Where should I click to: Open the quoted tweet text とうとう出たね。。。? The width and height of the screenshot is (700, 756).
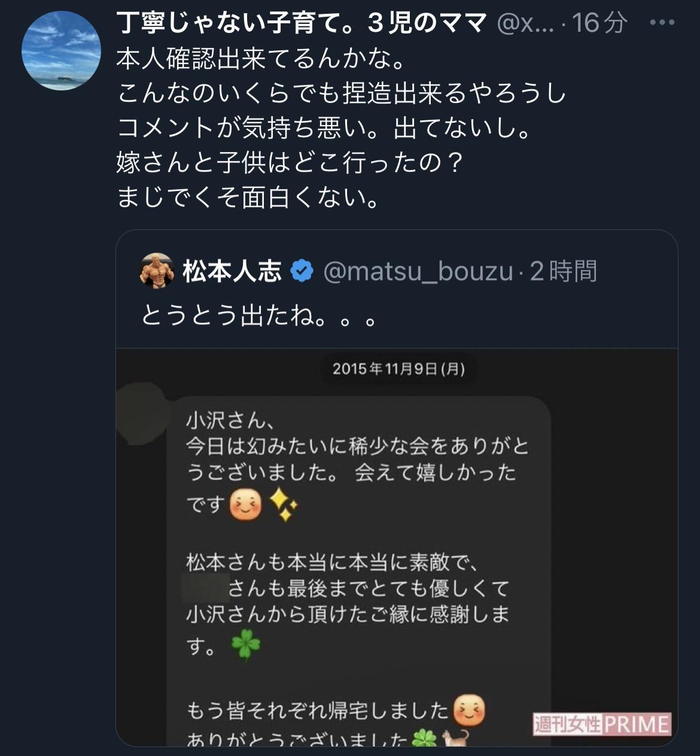[260, 315]
